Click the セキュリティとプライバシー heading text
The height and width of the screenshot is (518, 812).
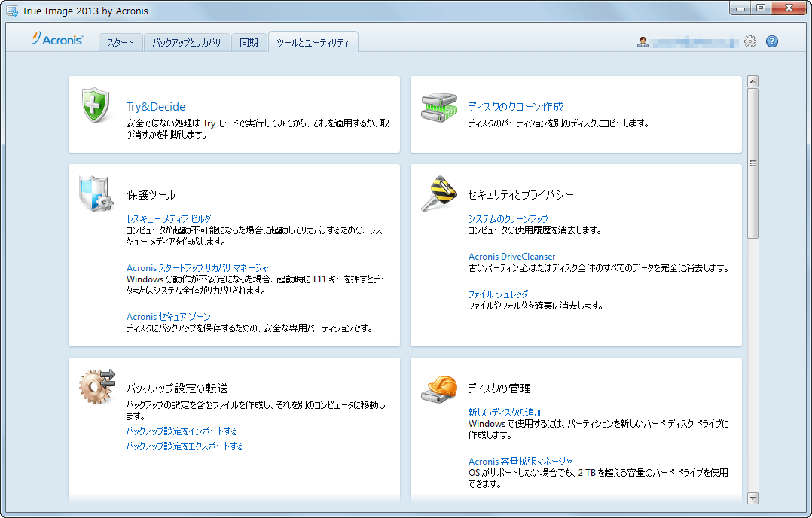click(521, 195)
